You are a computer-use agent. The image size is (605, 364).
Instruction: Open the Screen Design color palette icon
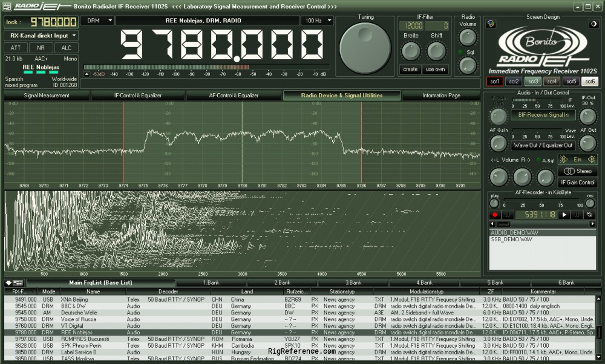point(491,24)
